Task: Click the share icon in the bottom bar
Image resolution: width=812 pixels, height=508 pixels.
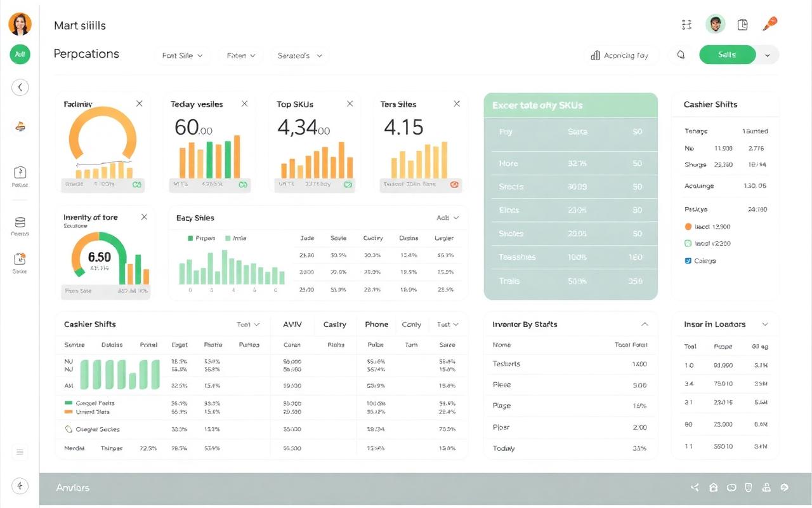Action: coord(695,488)
